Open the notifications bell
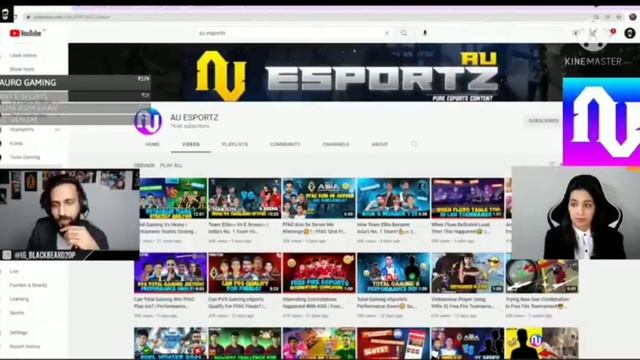Screen dimensions: 640x360 coord(611,33)
